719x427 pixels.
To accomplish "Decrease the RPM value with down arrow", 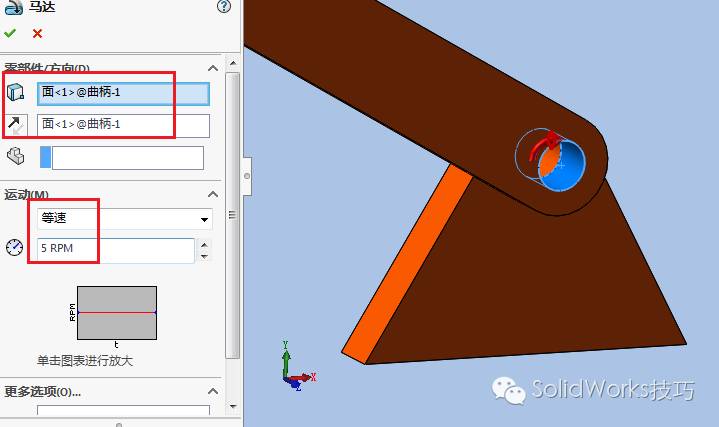I will [x=205, y=255].
